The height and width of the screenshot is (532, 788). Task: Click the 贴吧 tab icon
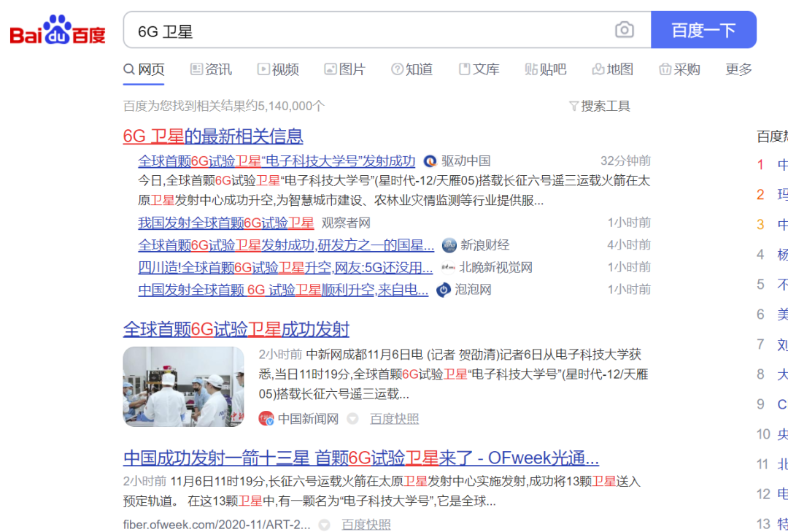tap(531, 69)
